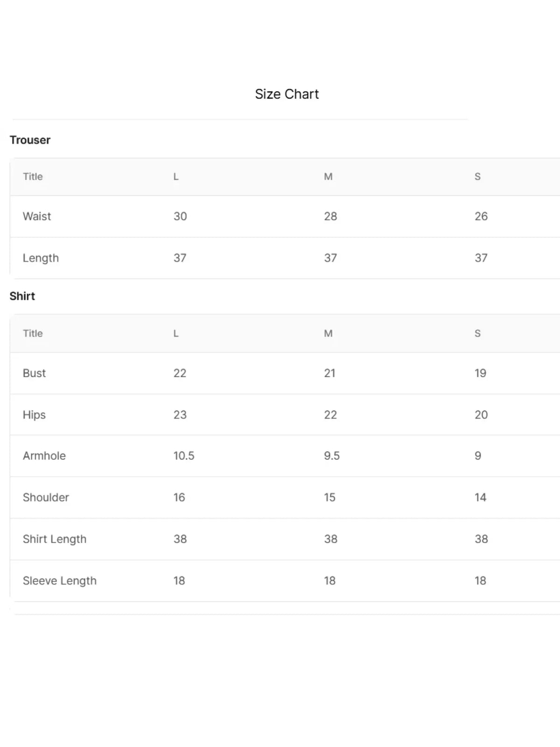Select the Bust row label
Viewport: 560px width, 747px height.
[34, 373]
